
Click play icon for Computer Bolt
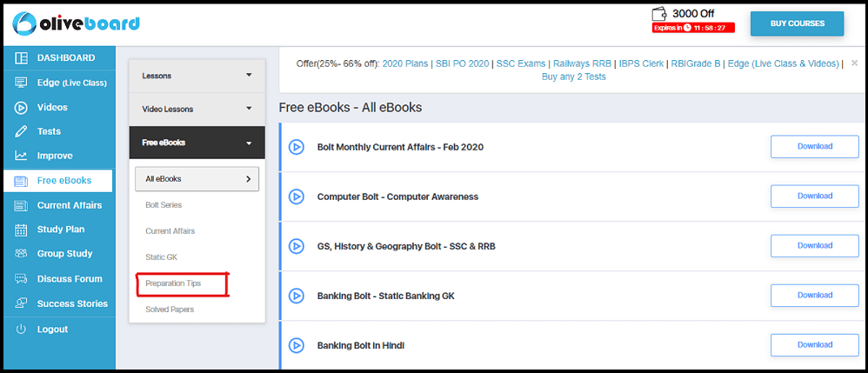point(297,196)
